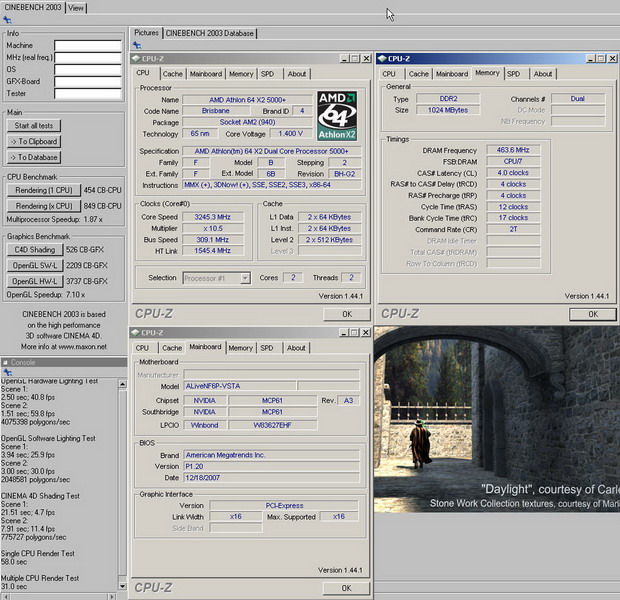Open the Processor #1 selection dropdown
620x600 pixels.
[x=217, y=277]
